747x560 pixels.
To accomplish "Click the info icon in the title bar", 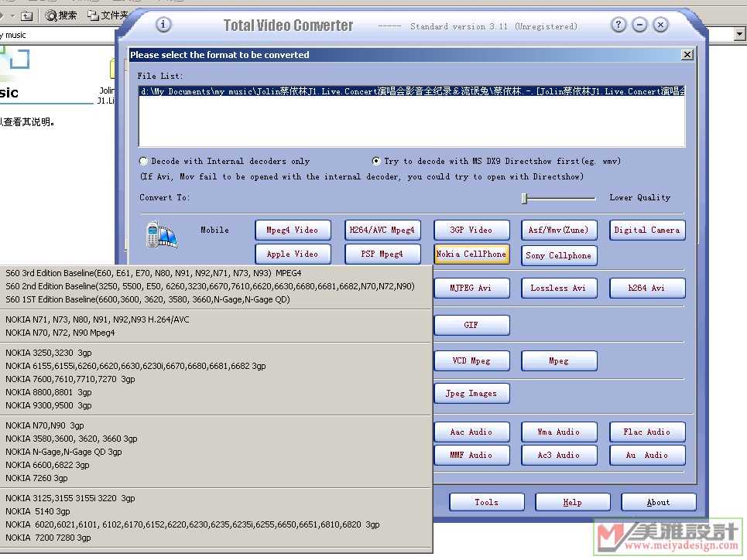I will point(163,24).
